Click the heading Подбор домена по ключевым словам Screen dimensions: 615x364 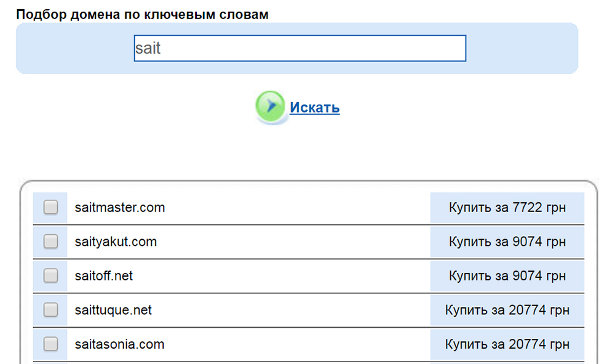pyautogui.click(x=142, y=14)
